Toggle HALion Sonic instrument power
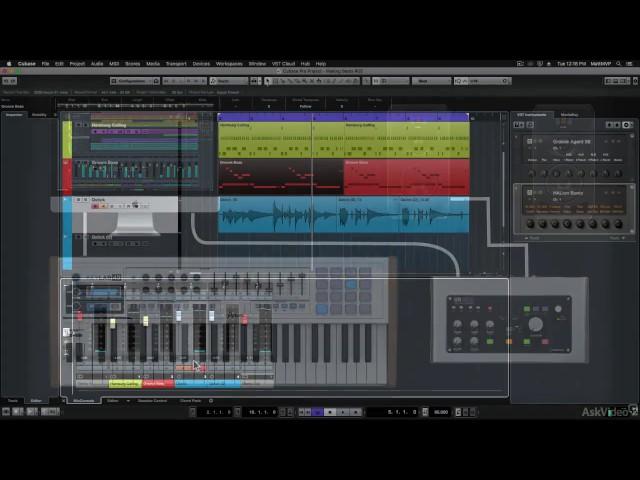This screenshot has height=480, width=640. [529, 192]
